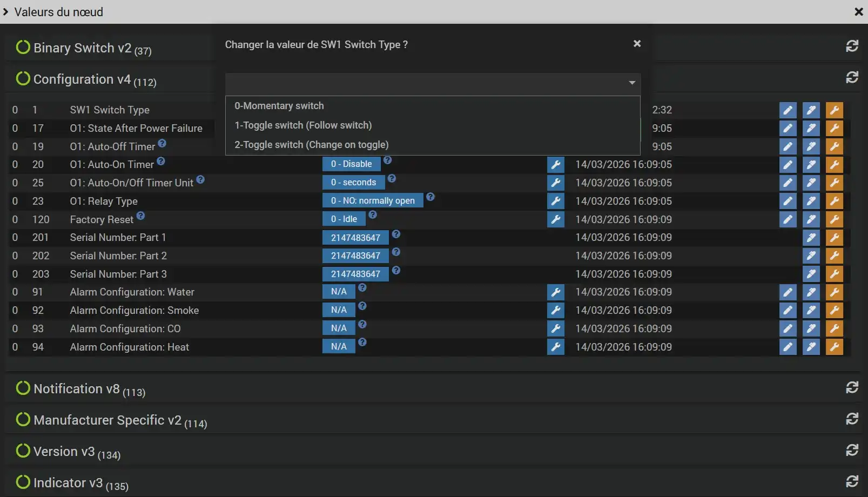
Task: Refresh the Binary Switch v2 section
Action: (852, 46)
